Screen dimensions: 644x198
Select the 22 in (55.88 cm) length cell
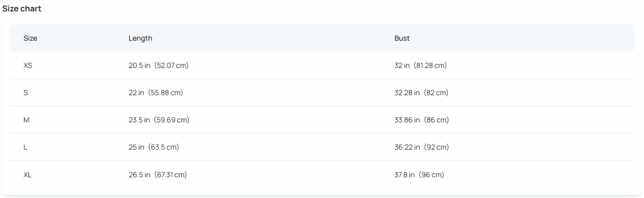coord(156,93)
